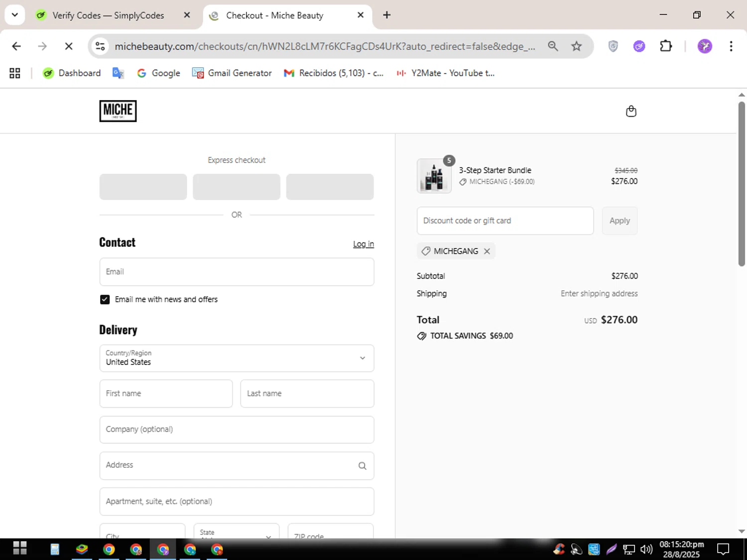Go back to the previous page
The width and height of the screenshot is (747, 560).
16,46
